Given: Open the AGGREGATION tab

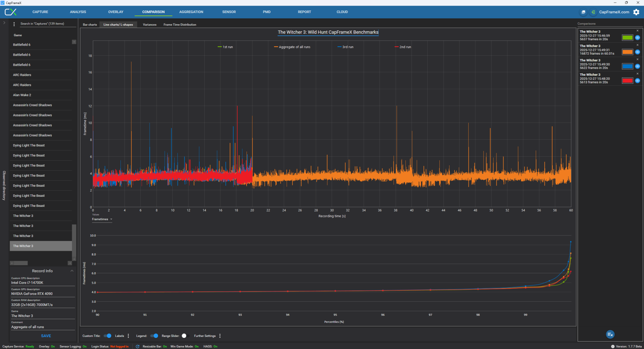Looking at the screenshot, I should coord(191,12).
